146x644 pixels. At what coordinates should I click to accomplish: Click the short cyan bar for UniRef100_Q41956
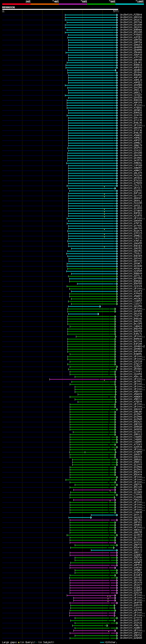pyautogui.click(x=84, y=306)
